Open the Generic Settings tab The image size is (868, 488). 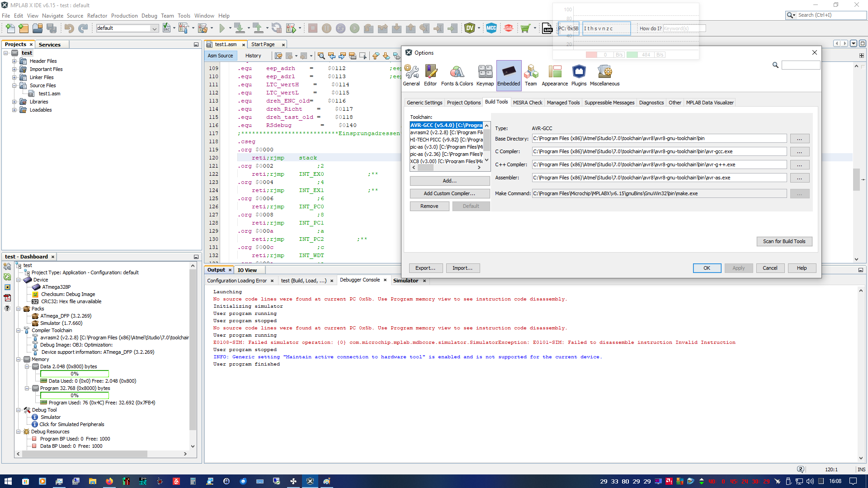pyautogui.click(x=425, y=103)
